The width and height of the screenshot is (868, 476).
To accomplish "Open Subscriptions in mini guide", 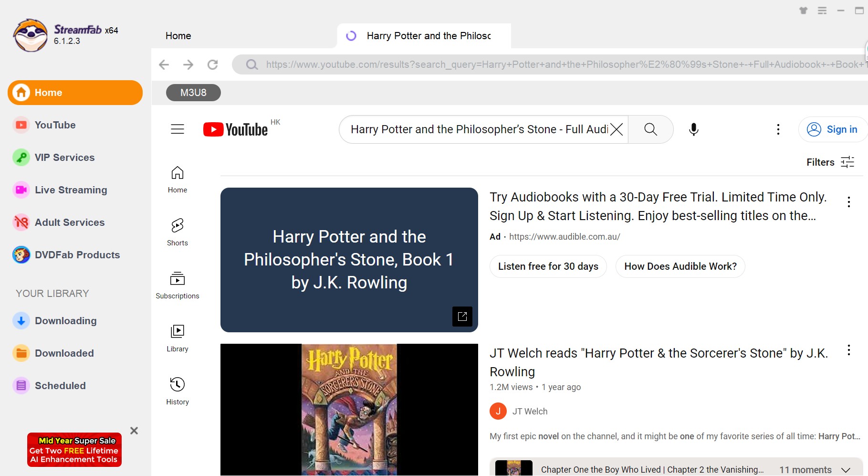I will click(x=178, y=286).
